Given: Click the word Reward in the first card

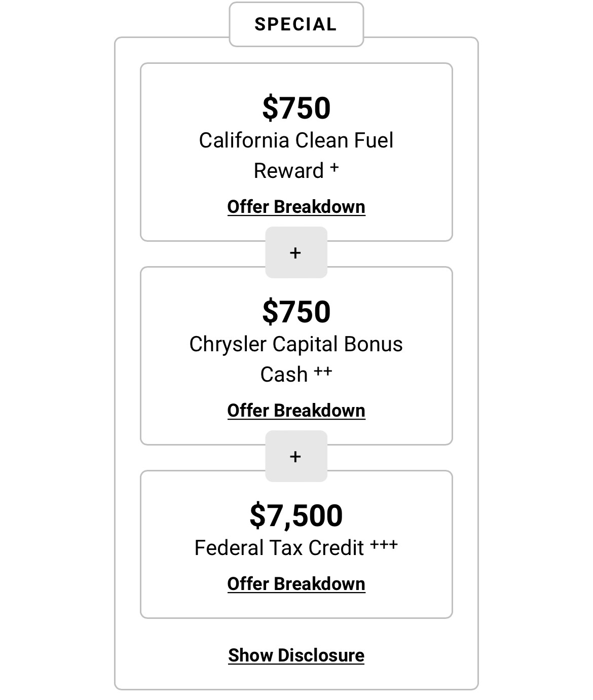Looking at the screenshot, I should click(x=288, y=171).
